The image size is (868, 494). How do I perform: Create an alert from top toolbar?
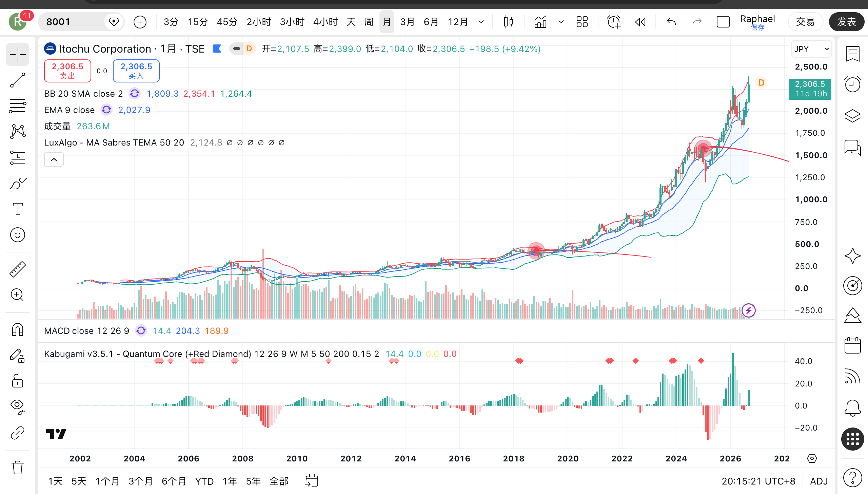614,22
